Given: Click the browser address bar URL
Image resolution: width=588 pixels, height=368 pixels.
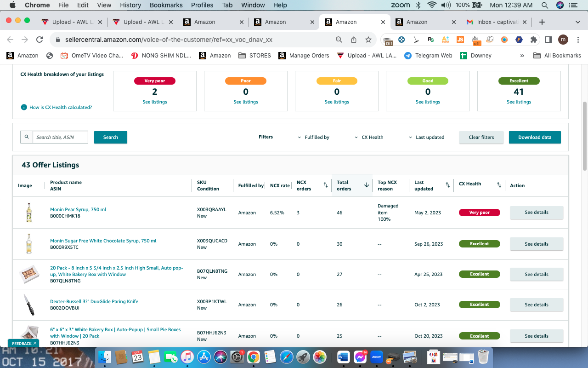Looking at the screenshot, I should pyautogui.click(x=169, y=40).
